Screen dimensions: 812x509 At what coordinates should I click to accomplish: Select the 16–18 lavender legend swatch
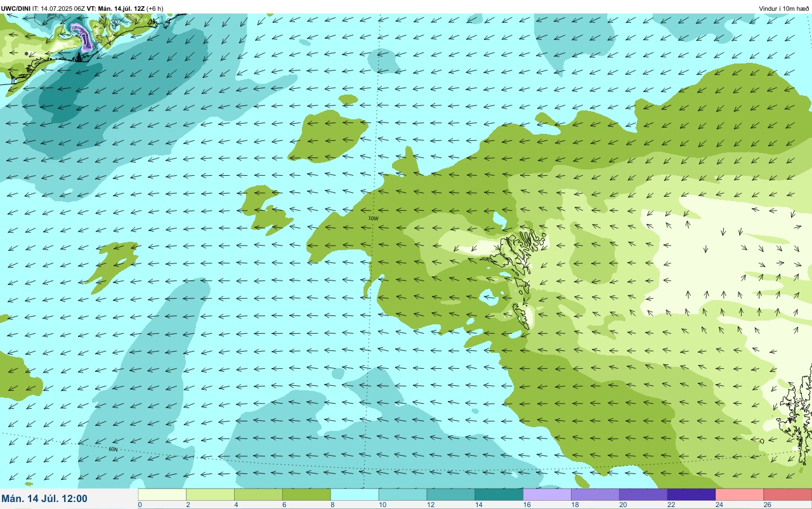point(547,494)
